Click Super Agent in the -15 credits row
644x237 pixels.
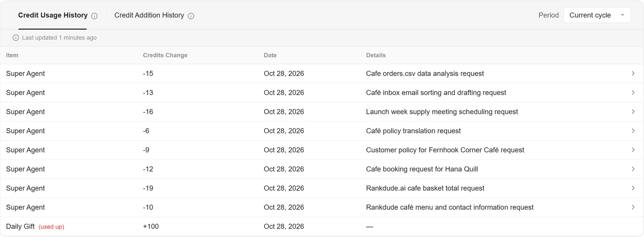(25, 74)
